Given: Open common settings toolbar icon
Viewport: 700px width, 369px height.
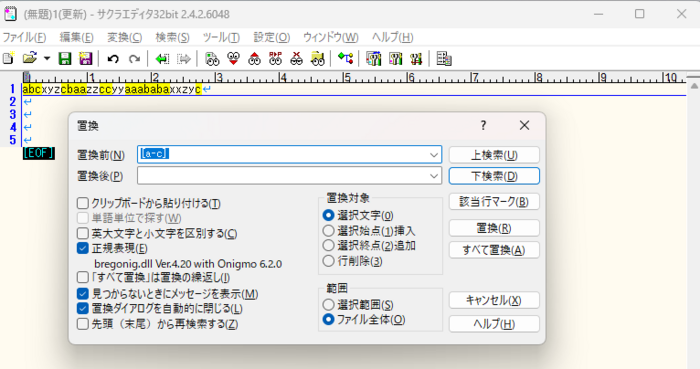Looking at the screenshot, I should pos(416,58).
